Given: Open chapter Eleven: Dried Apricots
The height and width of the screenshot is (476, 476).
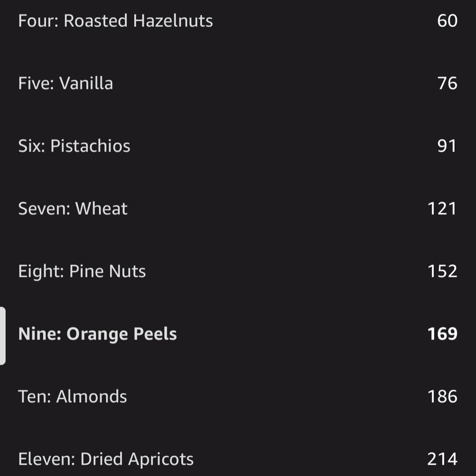Looking at the screenshot, I should [x=106, y=459].
